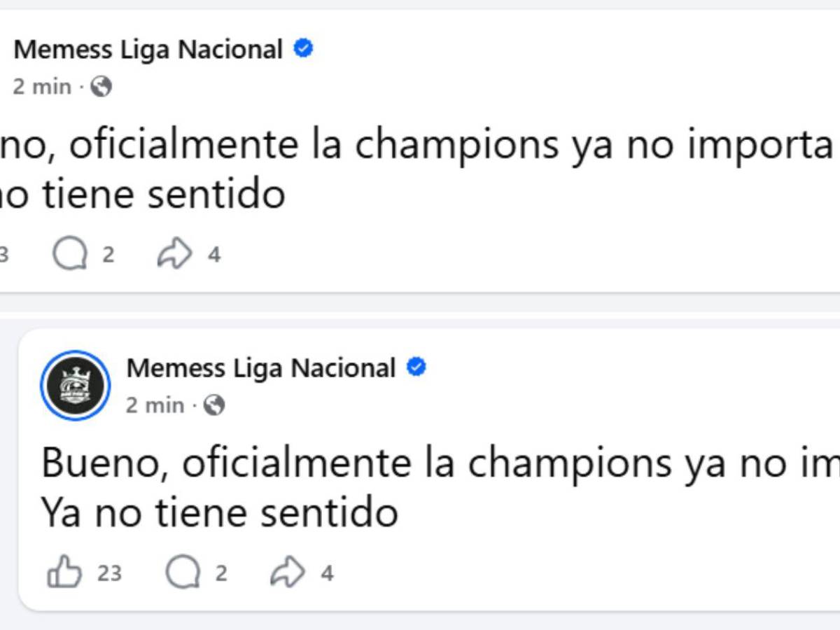
Task: Click the Like thumbs-up icon on bottom post
Action: [66, 573]
